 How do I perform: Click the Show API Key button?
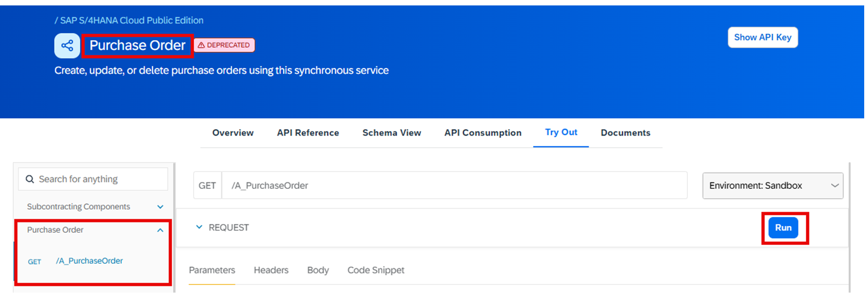(x=763, y=37)
